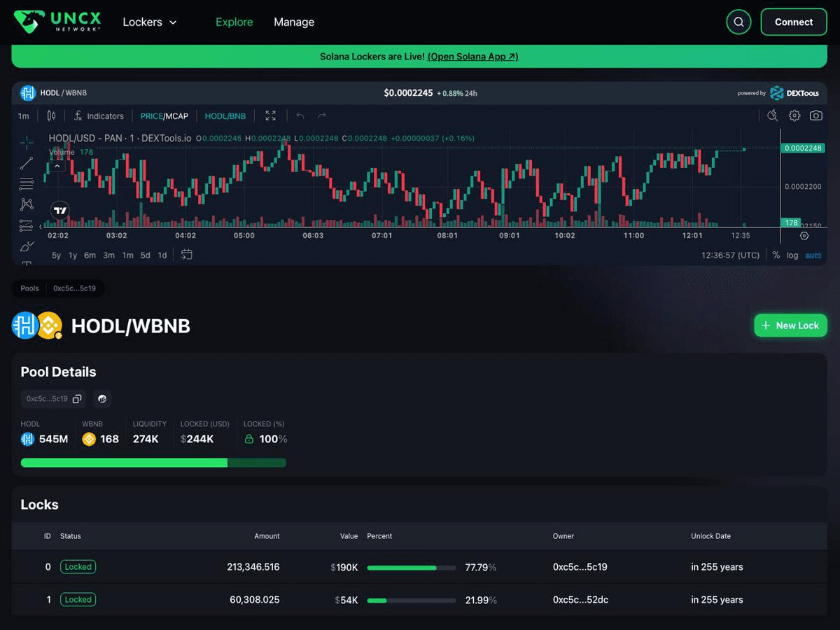840x630 pixels.
Task: Open the chart link icon beside pool address
Action: click(102, 398)
